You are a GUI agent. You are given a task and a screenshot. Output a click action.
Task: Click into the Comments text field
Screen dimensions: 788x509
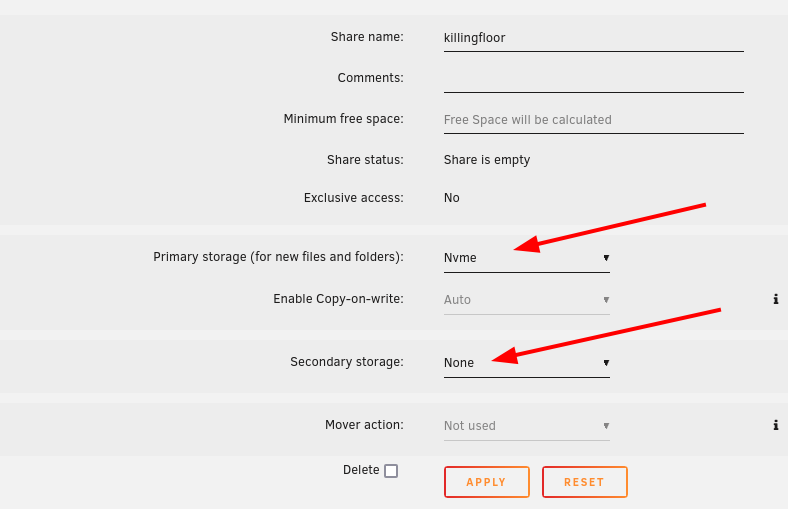point(594,79)
